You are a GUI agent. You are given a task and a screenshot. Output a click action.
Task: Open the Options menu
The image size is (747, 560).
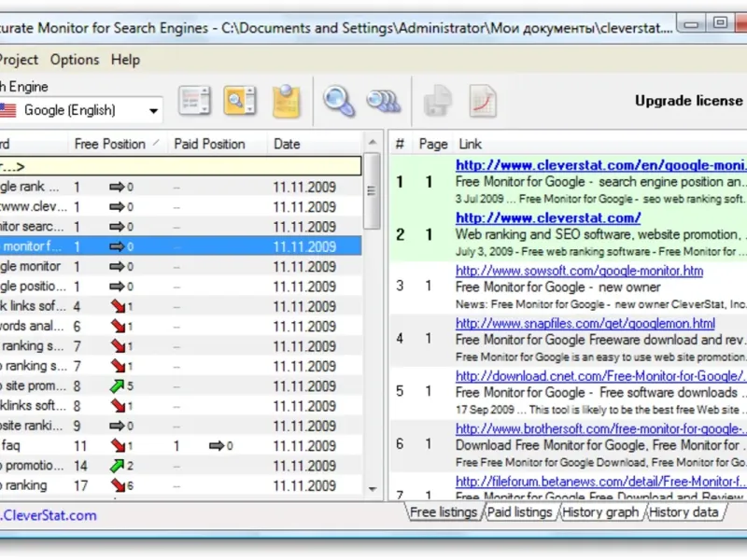75,60
